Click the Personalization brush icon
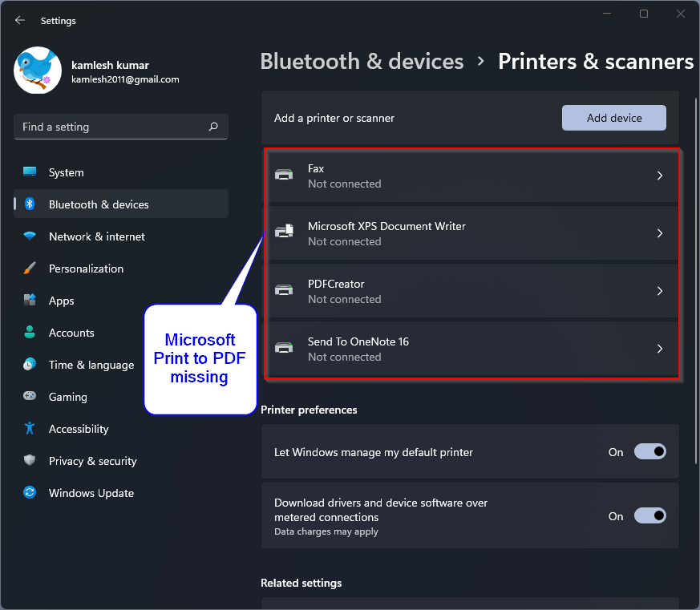The height and width of the screenshot is (610, 700). click(x=30, y=269)
